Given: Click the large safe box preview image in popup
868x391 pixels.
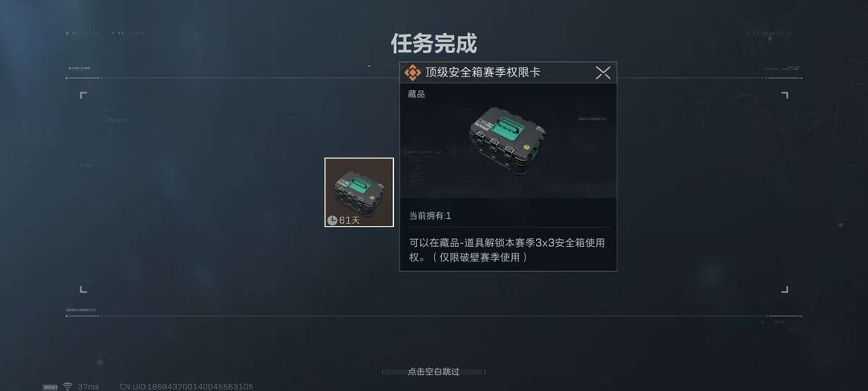Looking at the screenshot, I should click(507, 141).
